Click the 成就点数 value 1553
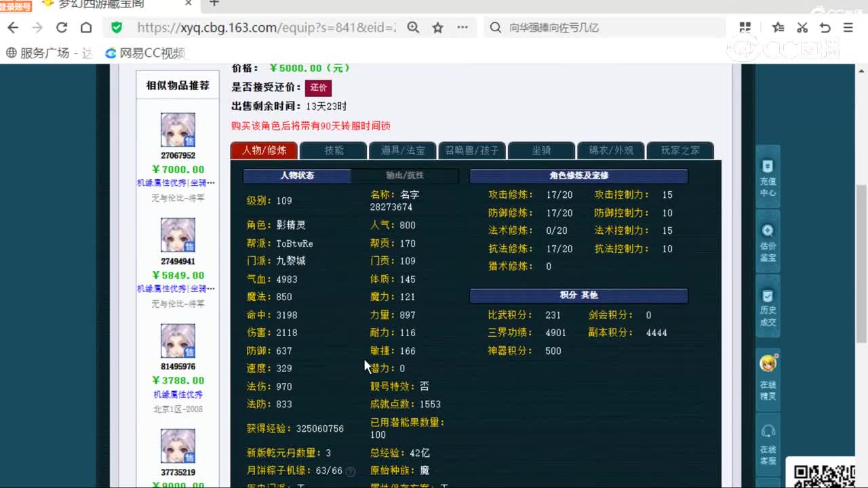Screen dimensions: 868x488 (430, 404)
